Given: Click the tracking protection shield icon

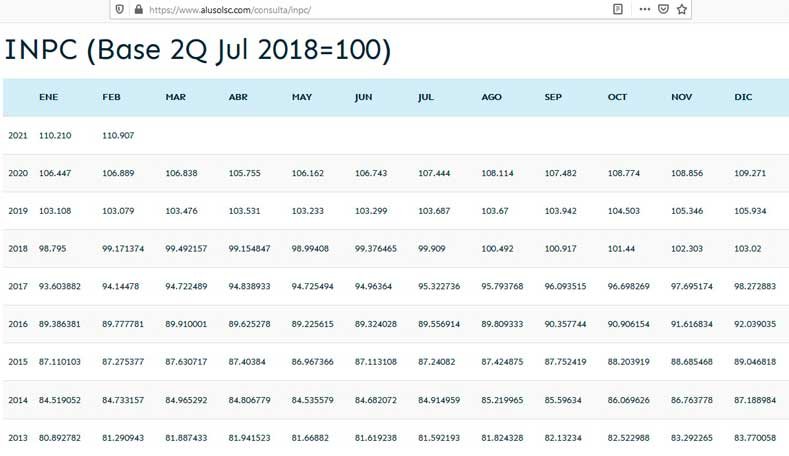Looking at the screenshot, I should (120, 9).
